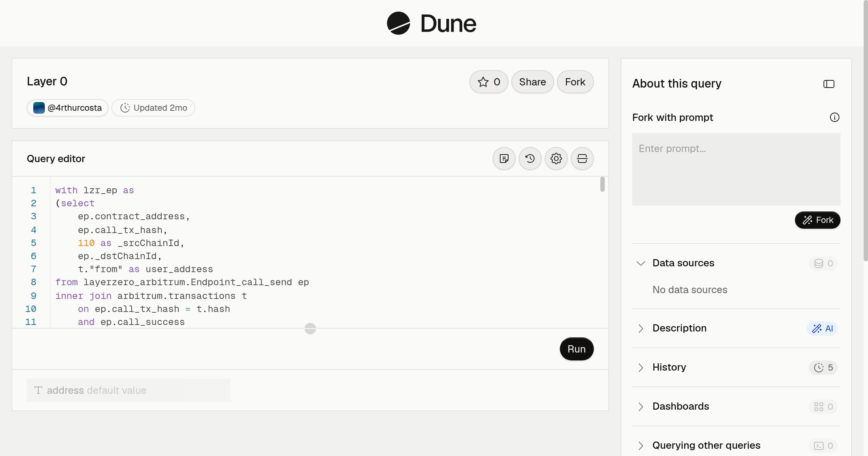Click the page vertical scrollbar
The image size is (868, 456).
click(x=865, y=130)
